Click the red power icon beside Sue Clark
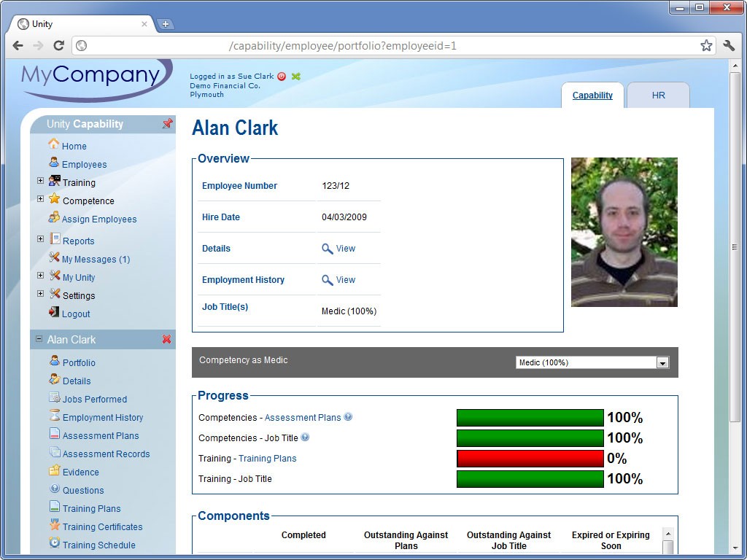Viewport: 747px width, 560px height. [282, 76]
